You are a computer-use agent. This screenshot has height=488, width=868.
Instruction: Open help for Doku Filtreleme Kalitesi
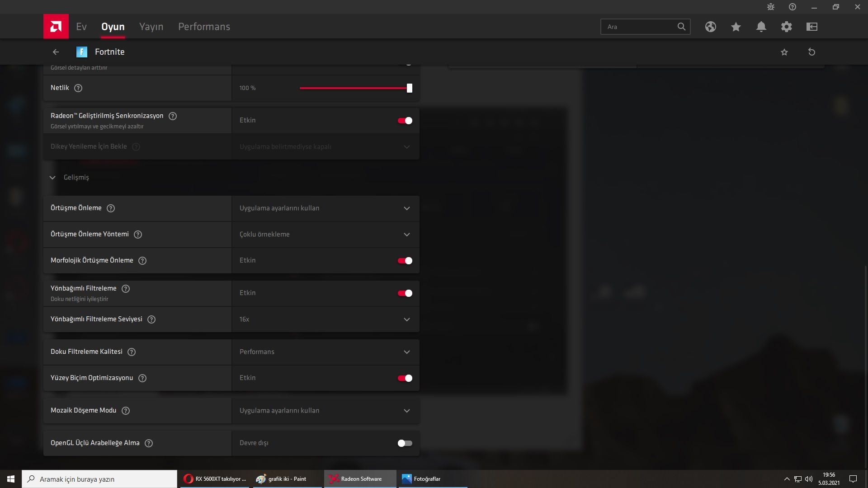click(x=132, y=352)
